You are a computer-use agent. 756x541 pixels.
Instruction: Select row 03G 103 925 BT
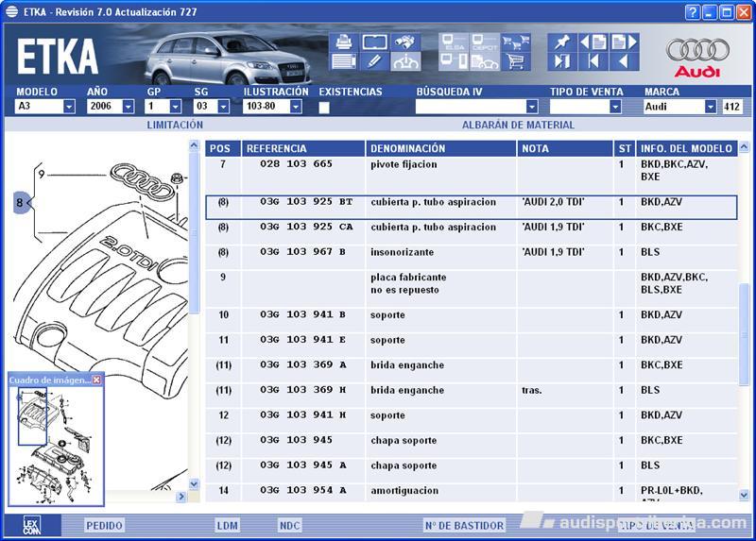pyautogui.click(x=472, y=207)
